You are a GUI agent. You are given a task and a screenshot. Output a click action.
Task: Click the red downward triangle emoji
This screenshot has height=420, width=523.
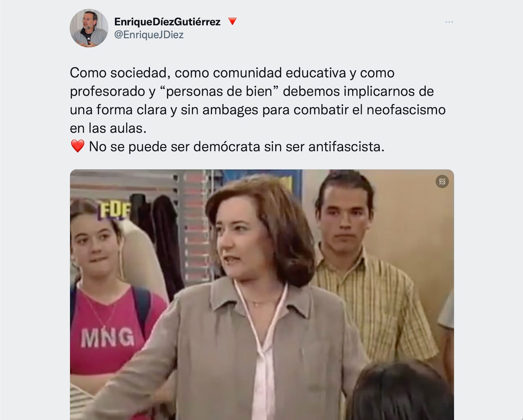pyautogui.click(x=232, y=21)
